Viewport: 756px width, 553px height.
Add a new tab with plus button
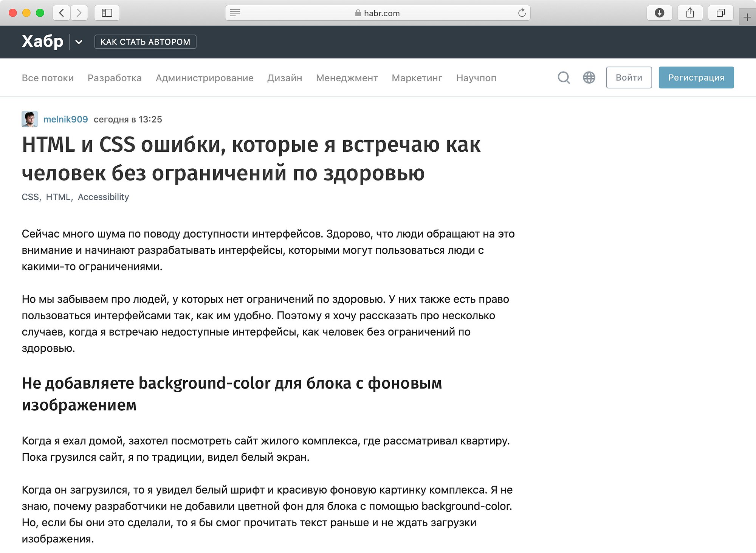747,17
